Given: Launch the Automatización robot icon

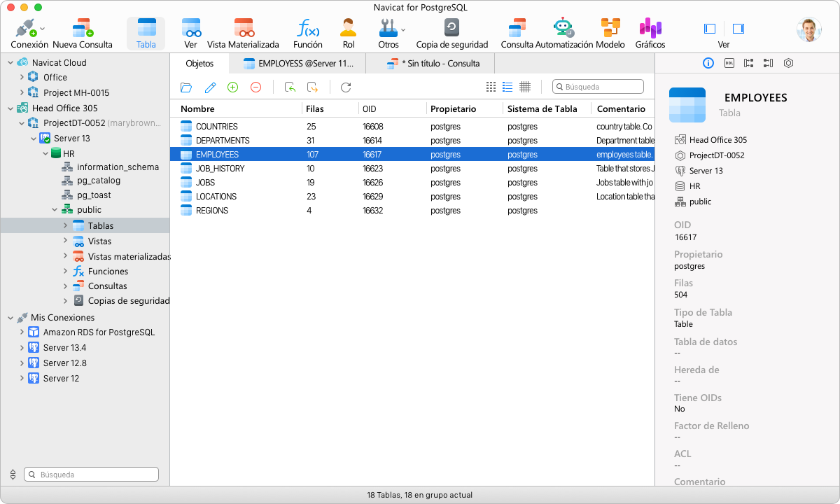Looking at the screenshot, I should click(x=563, y=29).
